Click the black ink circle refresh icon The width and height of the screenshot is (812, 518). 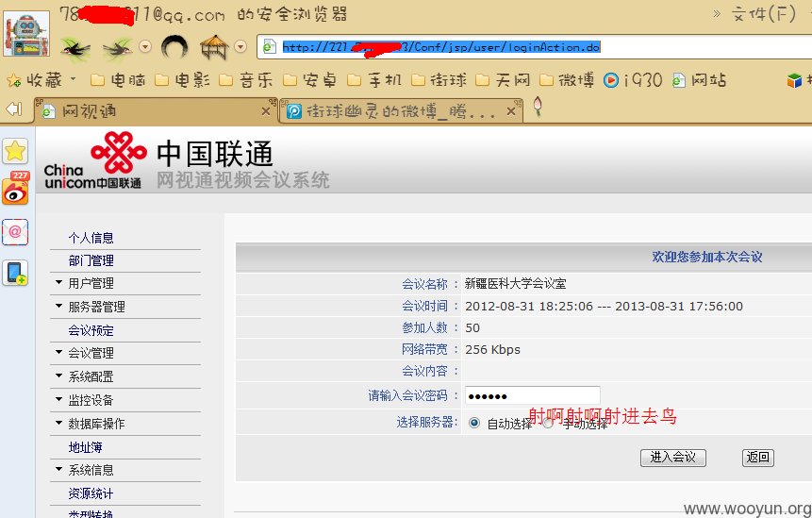pos(174,47)
